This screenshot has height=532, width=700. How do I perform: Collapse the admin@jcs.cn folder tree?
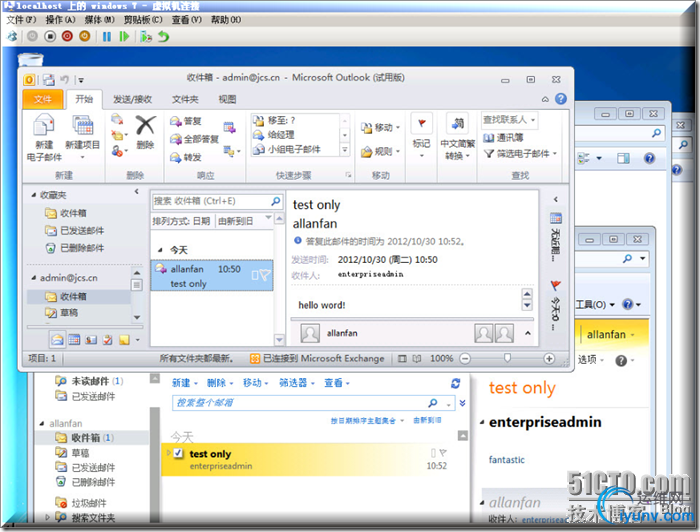(34, 278)
